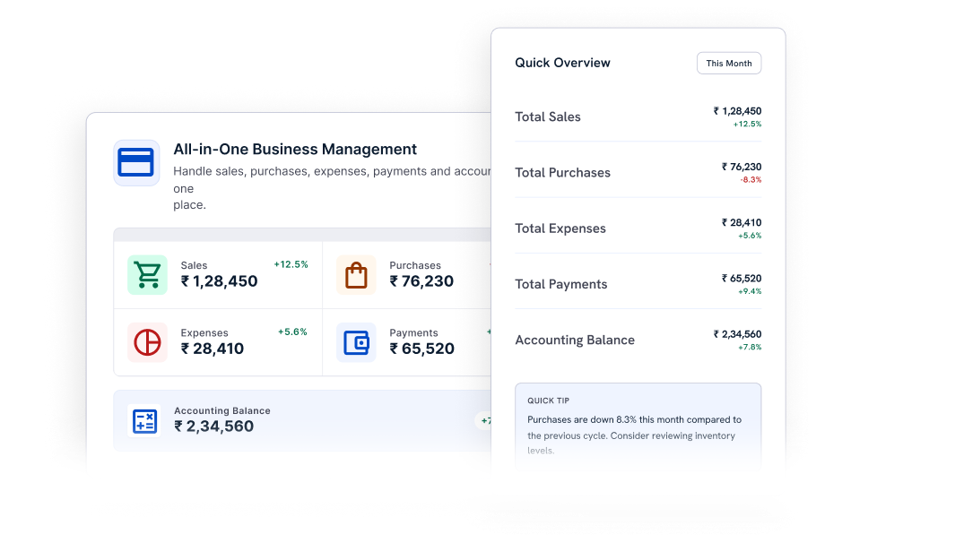
Task: Click the green Sales cart icon
Action: (147, 274)
